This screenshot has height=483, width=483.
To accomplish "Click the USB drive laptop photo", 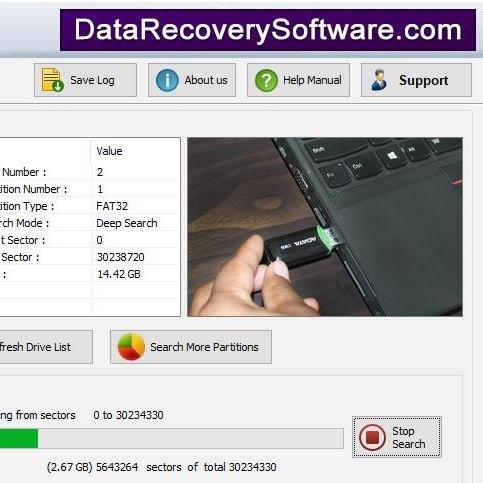I will pyautogui.click(x=325, y=227).
